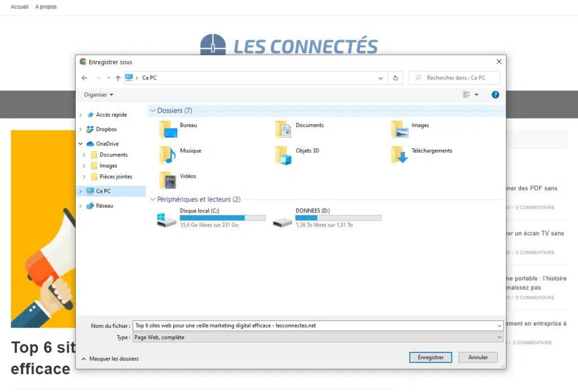Screen dimensions: 578x392
Task: Collapse the Périphériques et lecteurs section
Action: pos(152,199)
